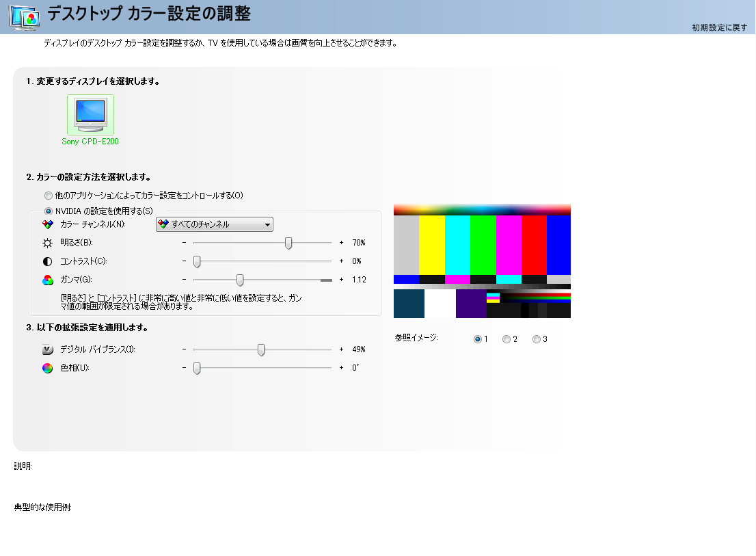
Task: Choose reference image 2 radio button
Action: [x=507, y=339]
